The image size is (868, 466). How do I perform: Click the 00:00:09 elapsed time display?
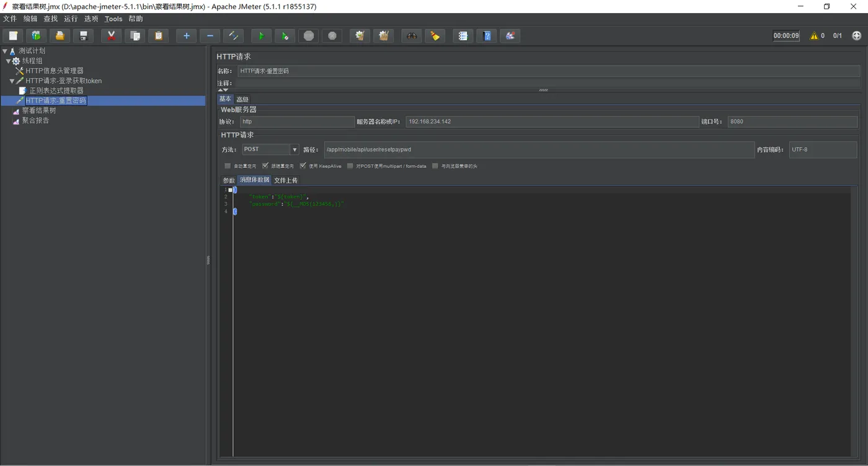pos(786,36)
